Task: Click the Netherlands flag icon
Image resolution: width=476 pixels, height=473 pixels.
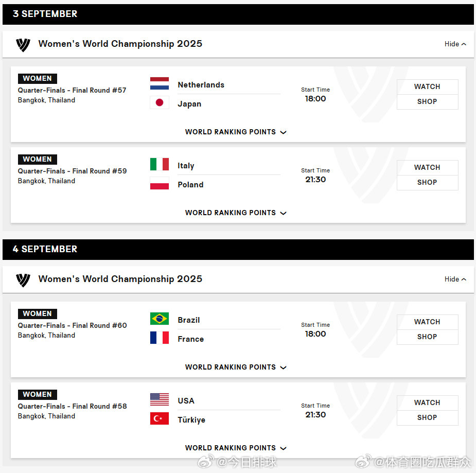Action: pyautogui.click(x=160, y=83)
